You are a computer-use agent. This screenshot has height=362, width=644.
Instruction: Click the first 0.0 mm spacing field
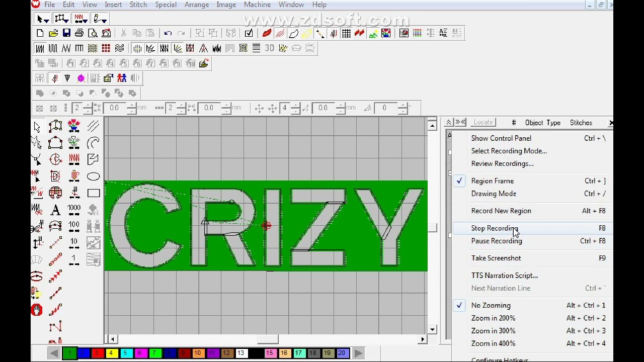pyautogui.click(x=114, y=108)
